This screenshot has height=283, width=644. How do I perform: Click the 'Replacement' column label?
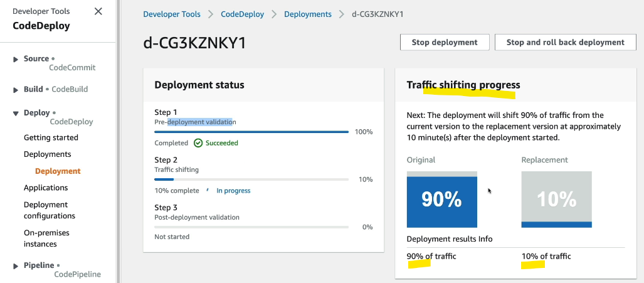click(544, 160)
